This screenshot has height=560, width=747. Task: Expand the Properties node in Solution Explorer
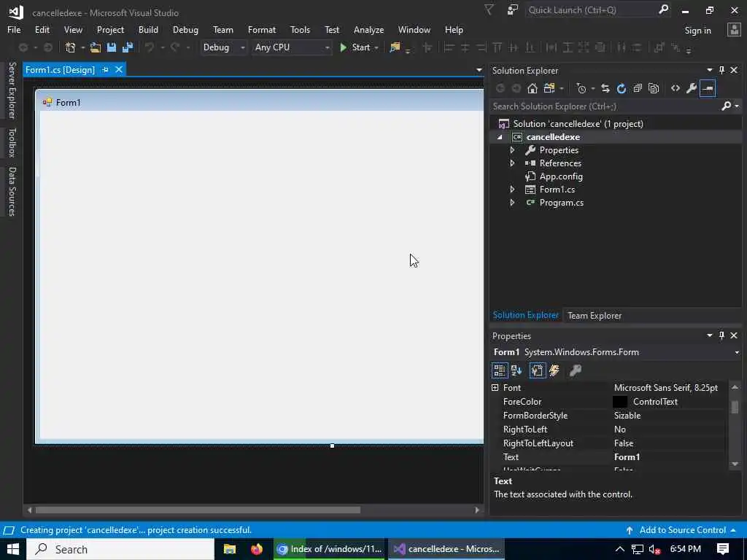click(512, 150)
